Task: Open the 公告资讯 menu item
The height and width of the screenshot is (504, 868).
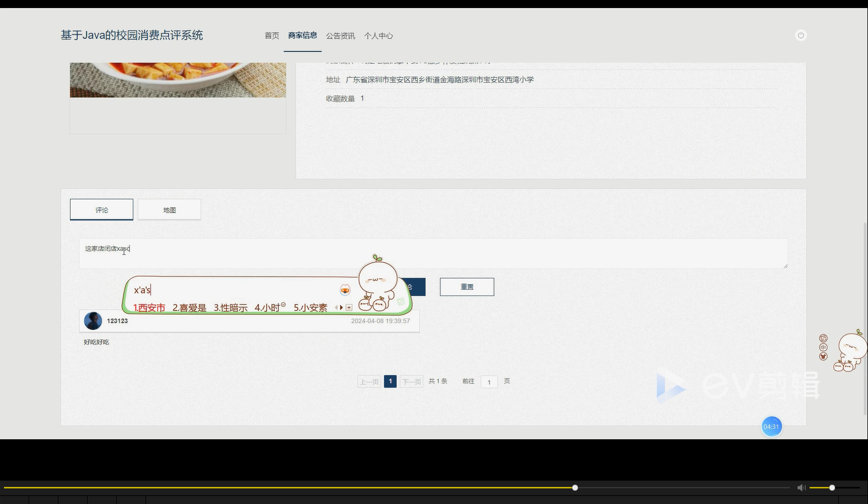Action: point(340,36)
